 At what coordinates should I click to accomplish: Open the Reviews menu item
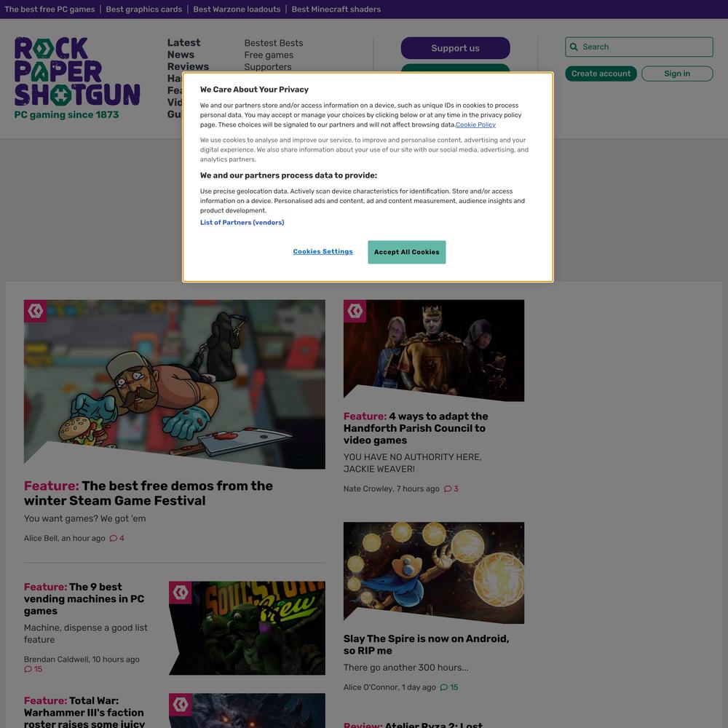point(188,67)
